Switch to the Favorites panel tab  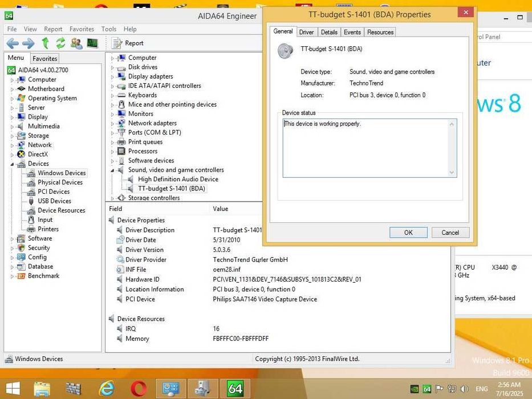(45, 58)
